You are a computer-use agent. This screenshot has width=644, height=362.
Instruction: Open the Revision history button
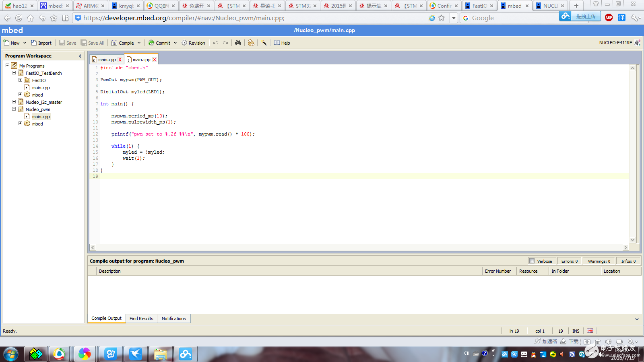(x=193, y=43)
